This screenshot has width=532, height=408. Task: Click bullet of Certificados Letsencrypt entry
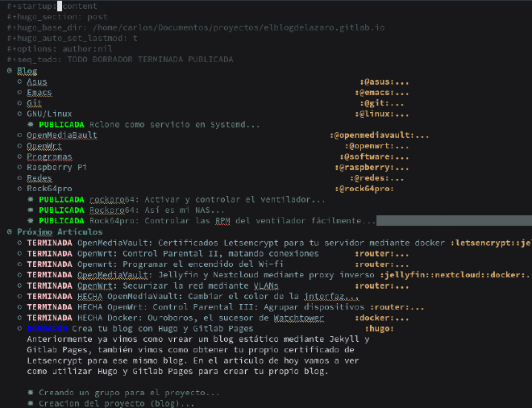click(19, 243)
